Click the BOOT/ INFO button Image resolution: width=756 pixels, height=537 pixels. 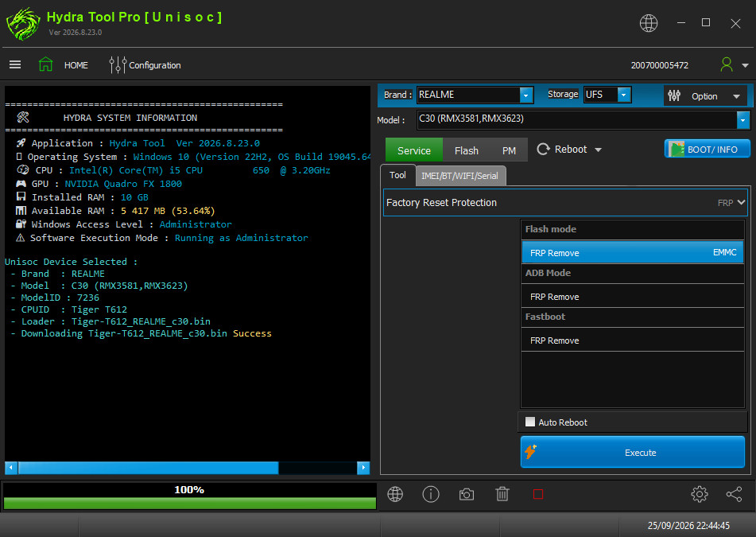pyautogui.click(x=707, y=149)
